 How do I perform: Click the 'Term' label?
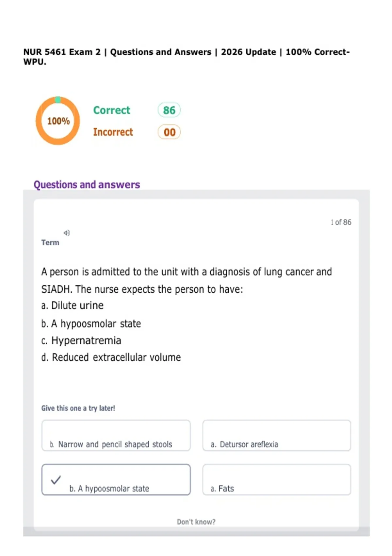point(50,242)
